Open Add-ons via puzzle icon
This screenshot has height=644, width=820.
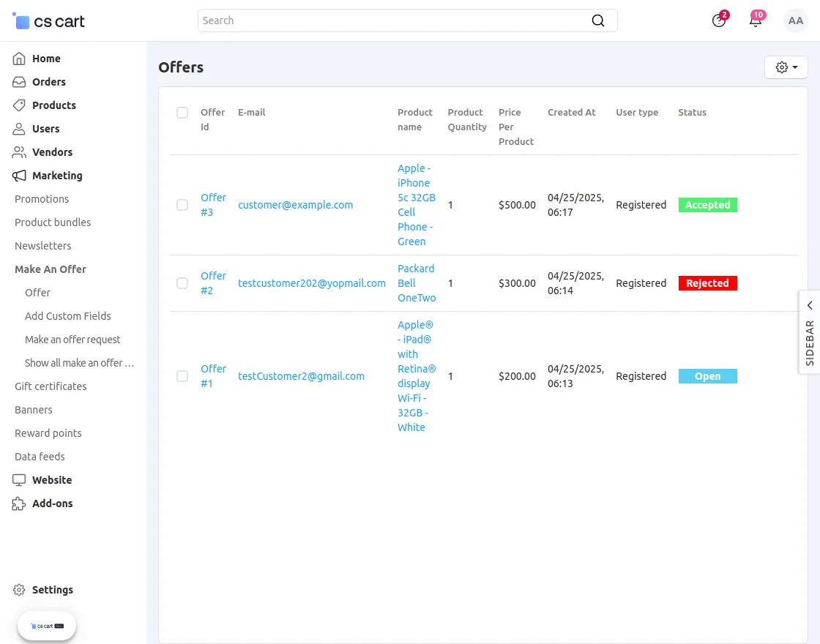click(19, 503)
